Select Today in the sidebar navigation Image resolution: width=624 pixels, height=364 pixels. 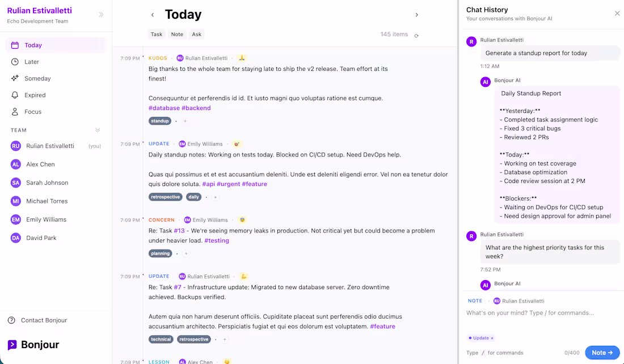33,45
